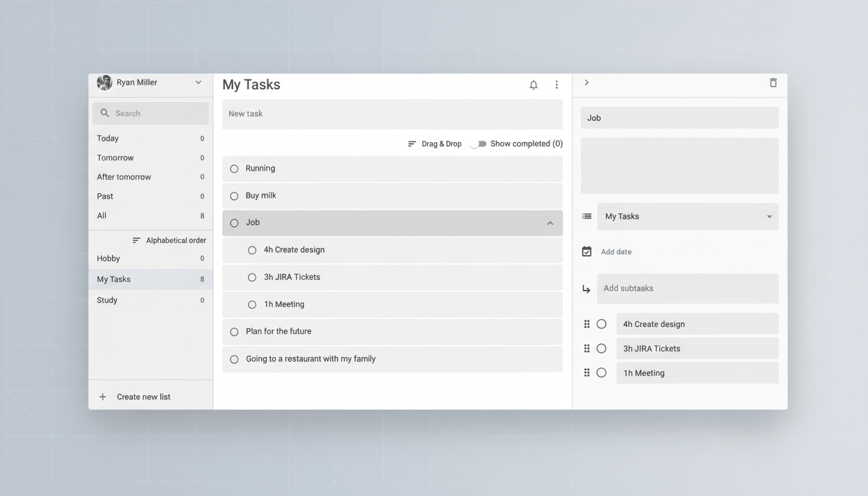Click the subtask arrow icon beside Add subtasks
868x496 pixels.
click(x=586, y=289)
